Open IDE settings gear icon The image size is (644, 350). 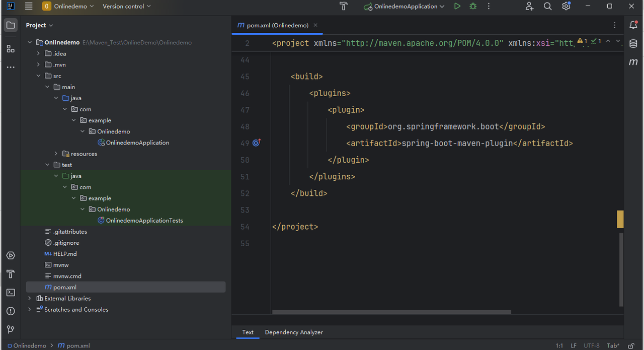(x=566, y=7)
